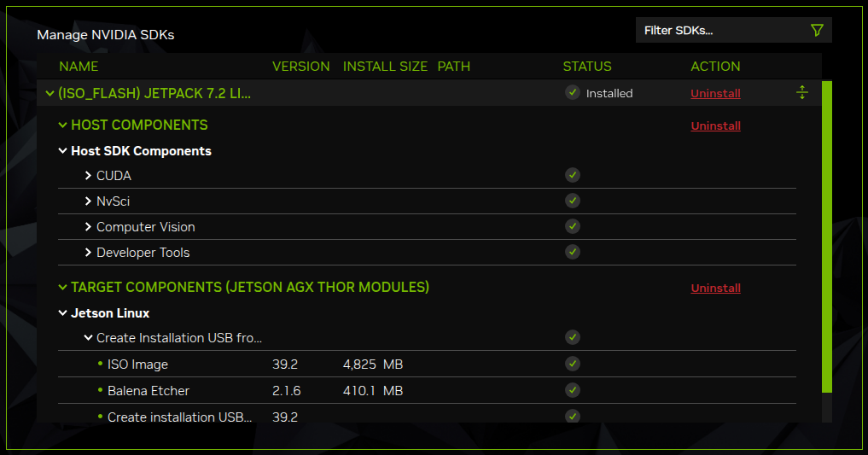Click the ISO Image status check icon
Image resolution: width=868 pixels, height=455 pixels.
coord(573,364)
